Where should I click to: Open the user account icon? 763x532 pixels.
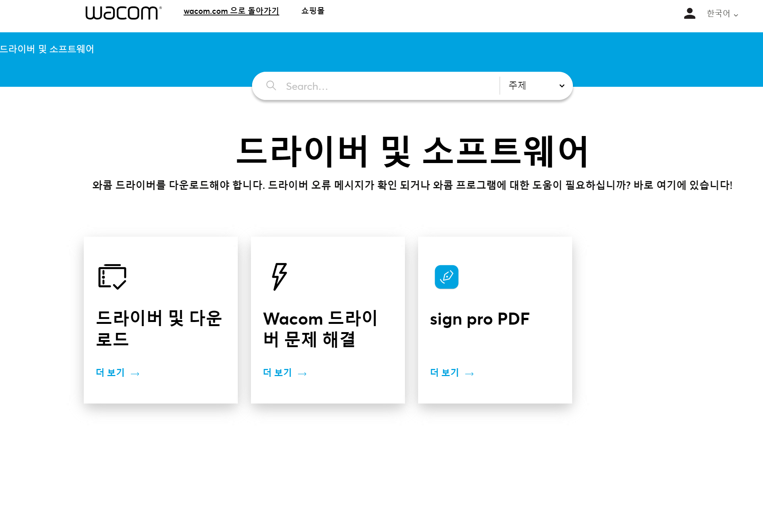pos(689,14)
